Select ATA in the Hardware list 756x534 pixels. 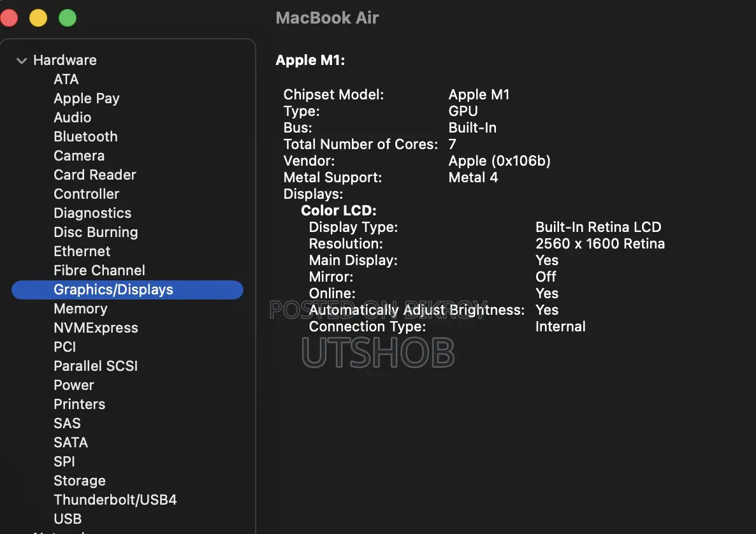(66, 79)
